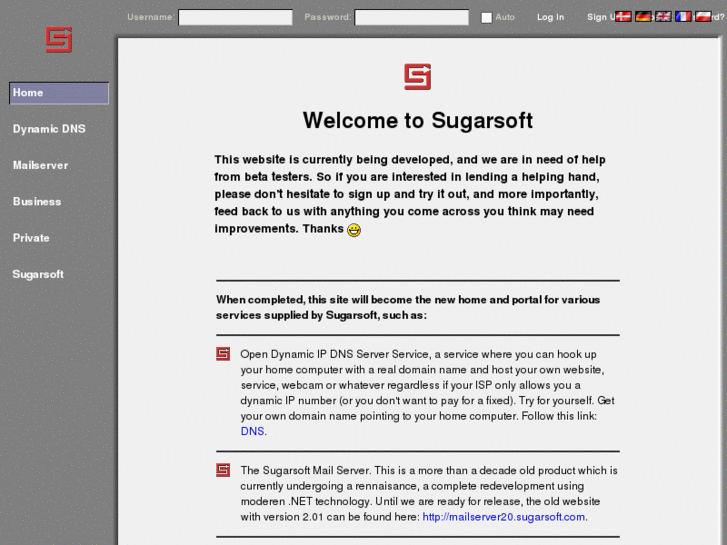Click the bullet icon beside Sugarsoft Mail Server
The width and height of the screenshot is (727, 545).
[x=223, y=470]
